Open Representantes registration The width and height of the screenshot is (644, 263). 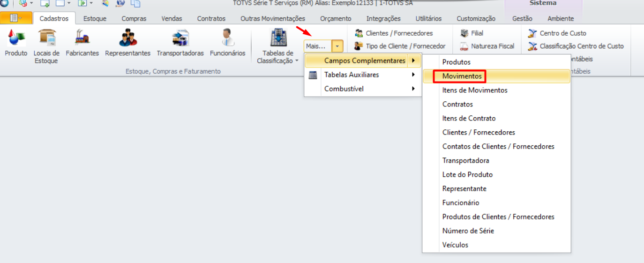tap(127, 43)
